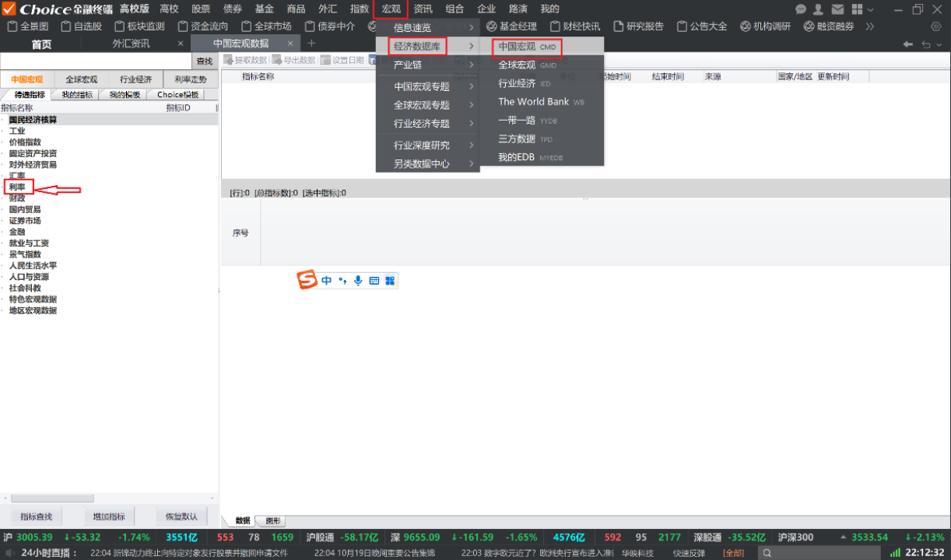Close the 外汇资讯 tab
Image resolution: width=951 pixels, height=560 pixels.
[181, 44]
